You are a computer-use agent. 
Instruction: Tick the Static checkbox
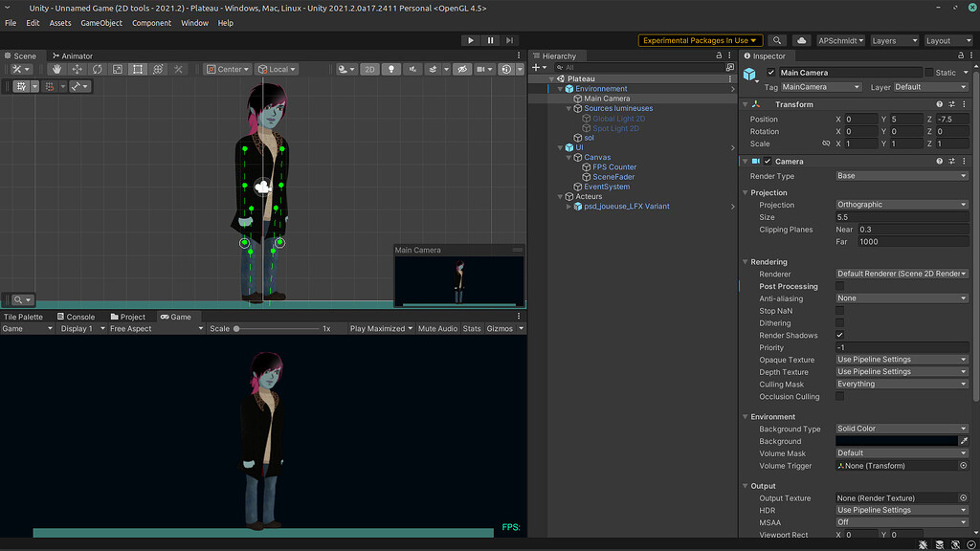[x=928, y=73]
